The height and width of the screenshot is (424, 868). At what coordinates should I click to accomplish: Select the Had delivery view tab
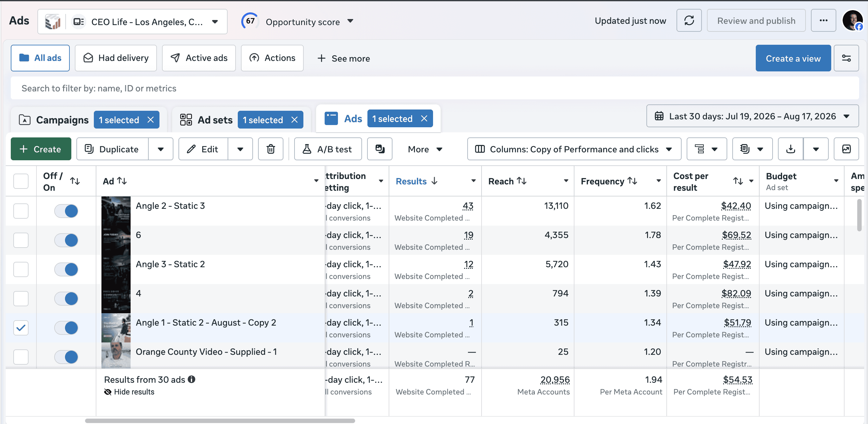[116, 58]
